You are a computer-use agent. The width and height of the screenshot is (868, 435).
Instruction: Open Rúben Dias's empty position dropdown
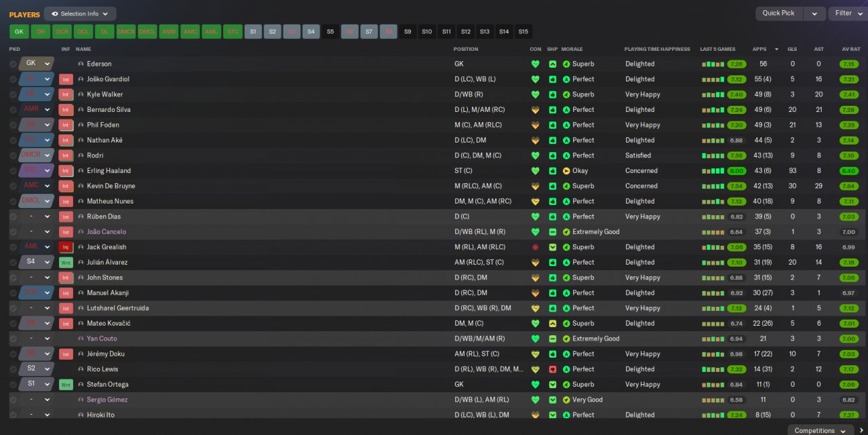pyautogui.click(x=37, y=216)
